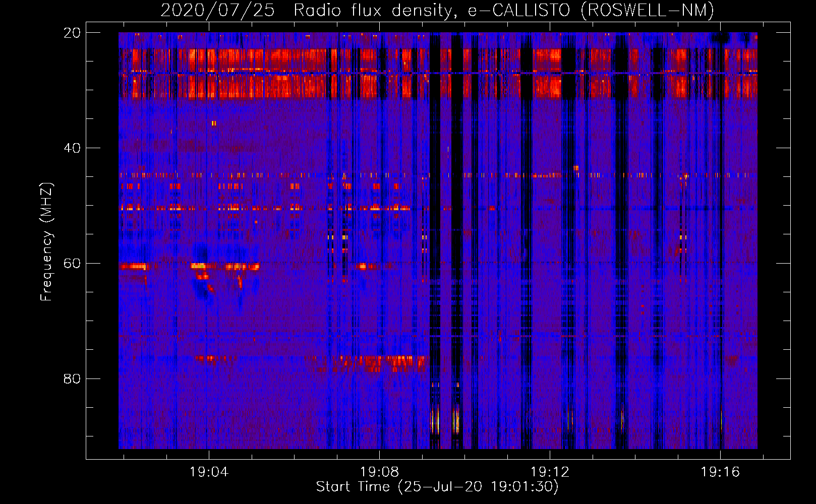
Task: Click the 'Start Time (25-Jul-20 19:01:30)' label
Action: click(437, 487)
